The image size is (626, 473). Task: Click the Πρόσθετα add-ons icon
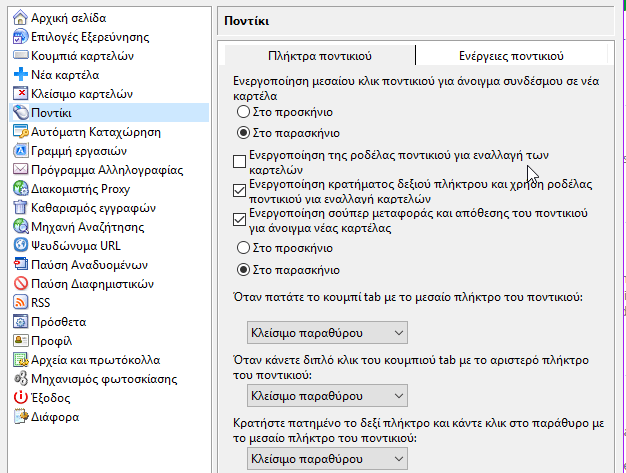click(x=21, y=322)
